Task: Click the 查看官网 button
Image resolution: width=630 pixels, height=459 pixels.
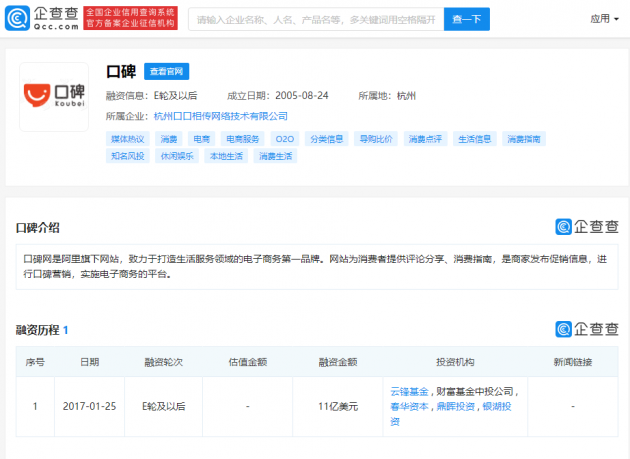Action: (166, 72)
